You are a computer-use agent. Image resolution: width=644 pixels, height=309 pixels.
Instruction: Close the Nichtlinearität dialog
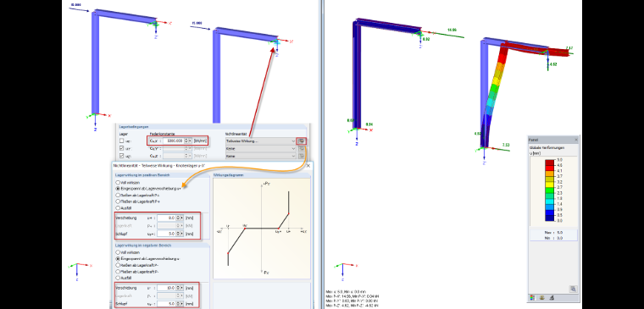(x=308, y=165)
